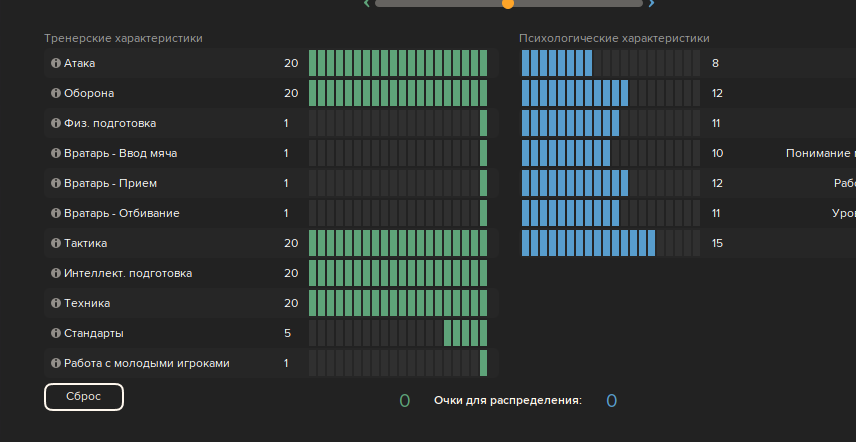Click Очки для распределения label

(508, 401)
